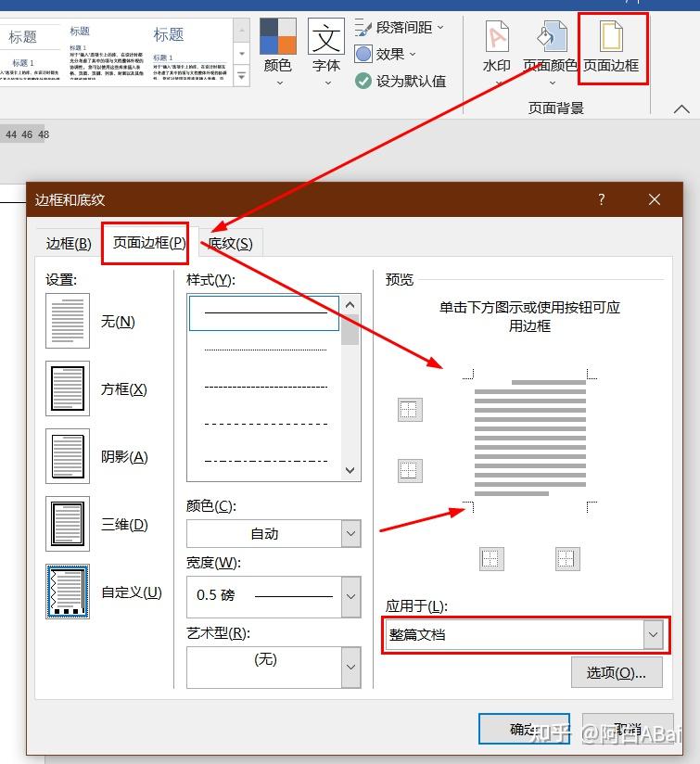
Task: Open Art 艺术型(R) dropdown
Action: tap(274, 667)
